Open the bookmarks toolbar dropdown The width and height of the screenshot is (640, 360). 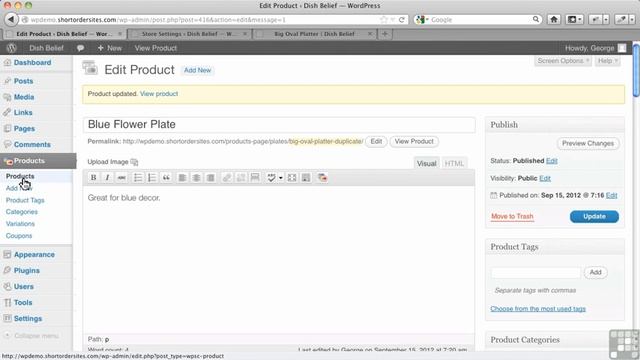click(575, 19)
